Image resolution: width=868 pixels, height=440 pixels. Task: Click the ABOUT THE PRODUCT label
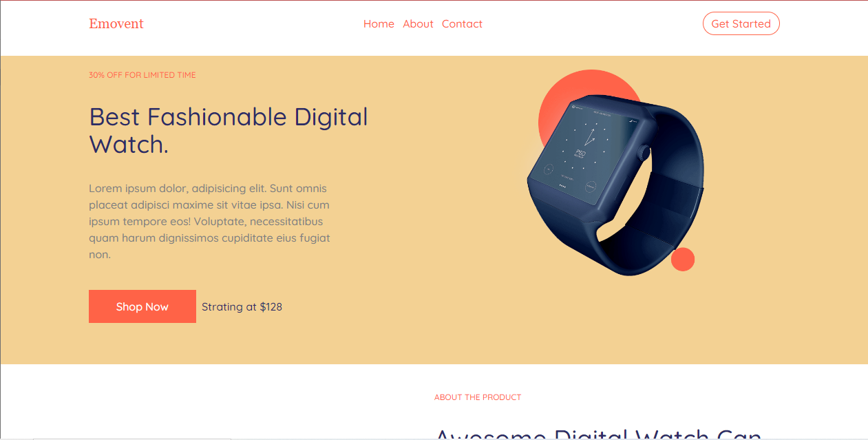pyautogui.click(x=478, y=397)
